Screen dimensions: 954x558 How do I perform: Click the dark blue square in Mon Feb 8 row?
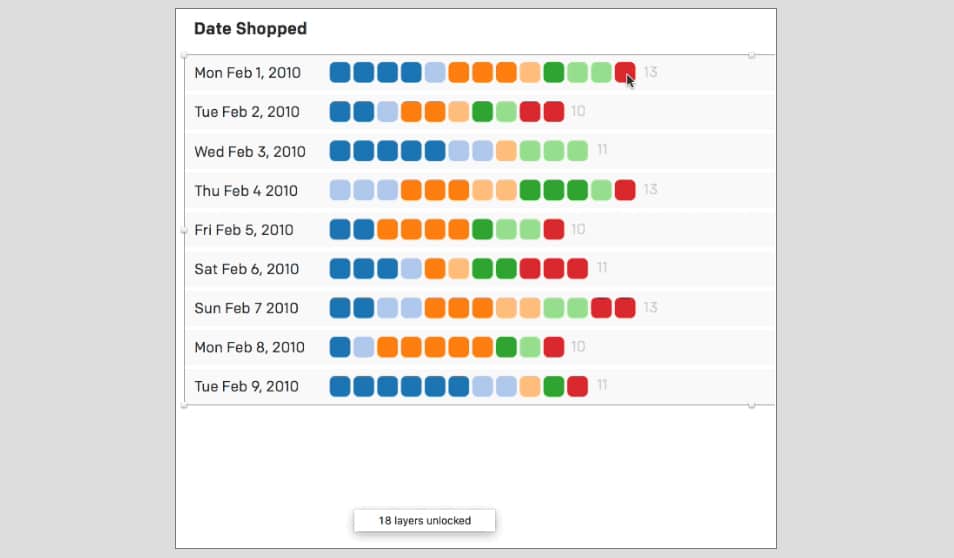coord(340,347)
